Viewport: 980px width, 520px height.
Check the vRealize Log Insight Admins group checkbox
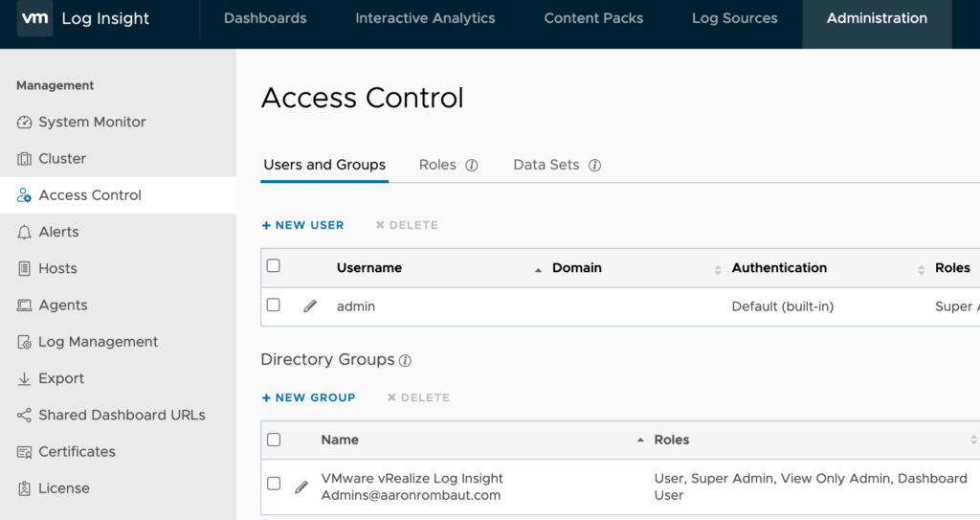[274, 484]
